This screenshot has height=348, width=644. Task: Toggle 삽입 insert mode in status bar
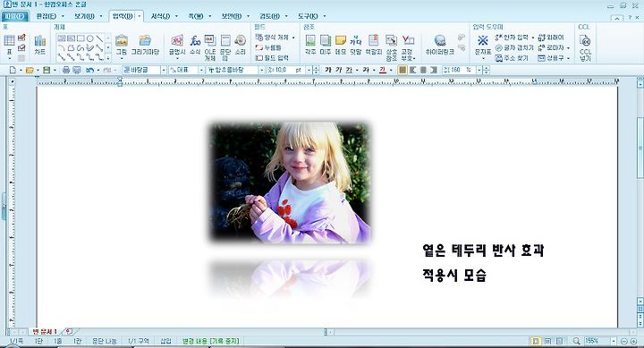[x=166, y=341]
